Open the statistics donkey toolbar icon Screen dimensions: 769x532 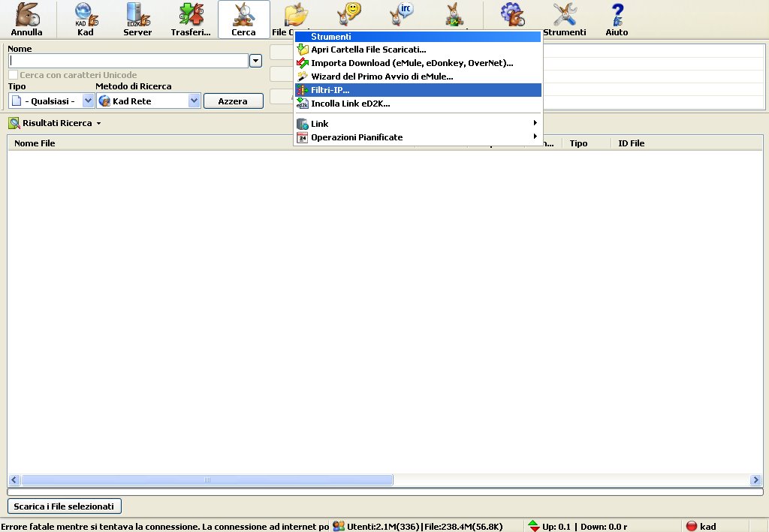[454, 14]
